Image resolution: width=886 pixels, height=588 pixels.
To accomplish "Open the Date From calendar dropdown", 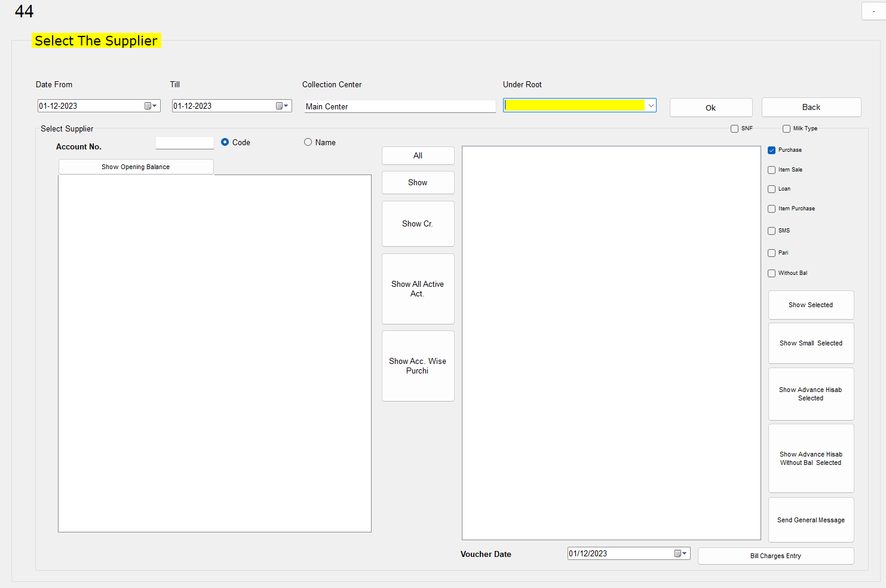I will 151,106.
